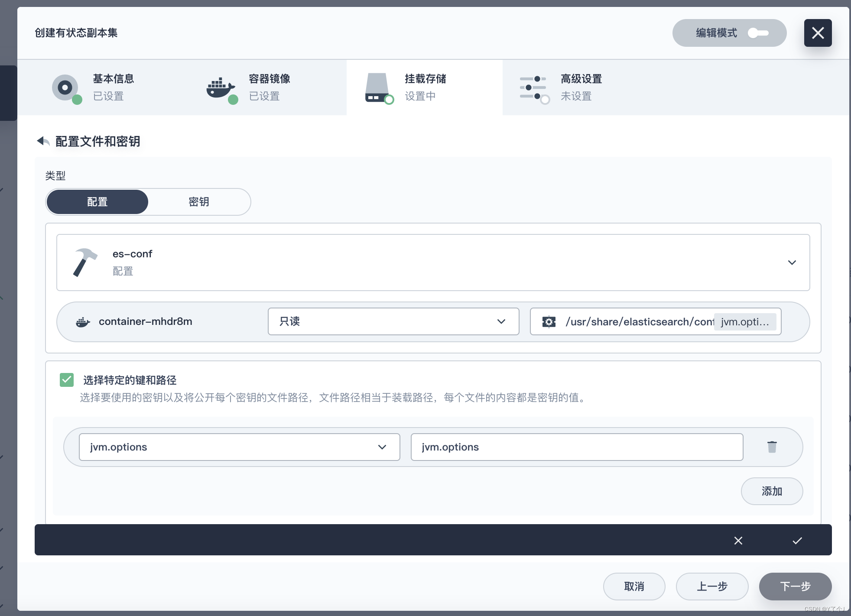Open the 基本信息 step tab
The width and height of the screenshot is (851, 616).
(x=113, y=88)
